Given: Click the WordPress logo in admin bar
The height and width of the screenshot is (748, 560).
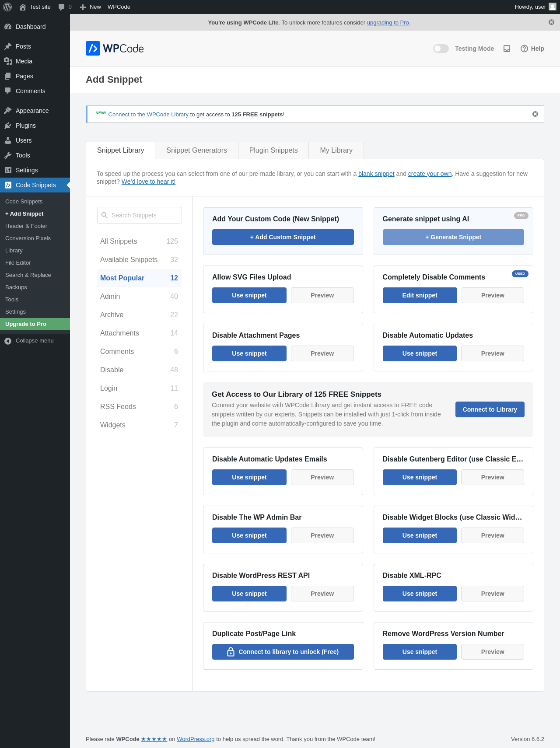Looking at the screenshot, I should click(x=7, y=7).
